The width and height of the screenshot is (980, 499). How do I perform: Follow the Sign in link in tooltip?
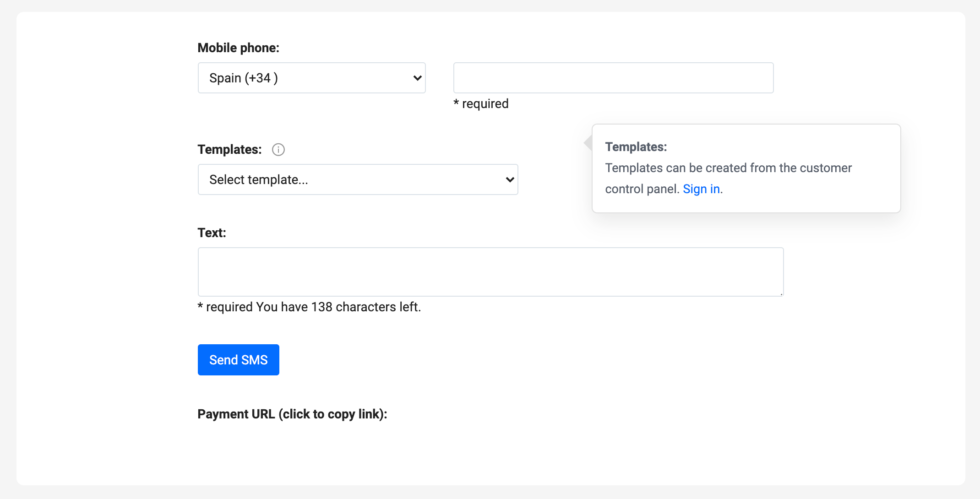coord(702,189)
